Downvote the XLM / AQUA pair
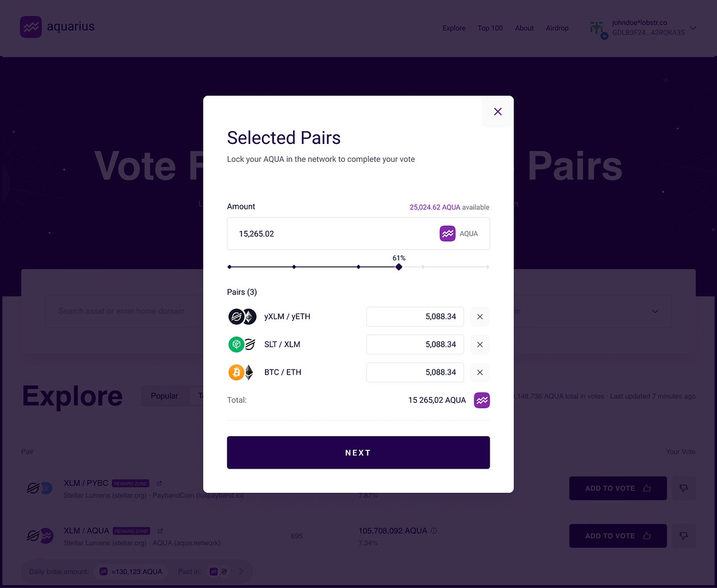The height and width of the screenshot is (588, 717). [x=683, y=536]
